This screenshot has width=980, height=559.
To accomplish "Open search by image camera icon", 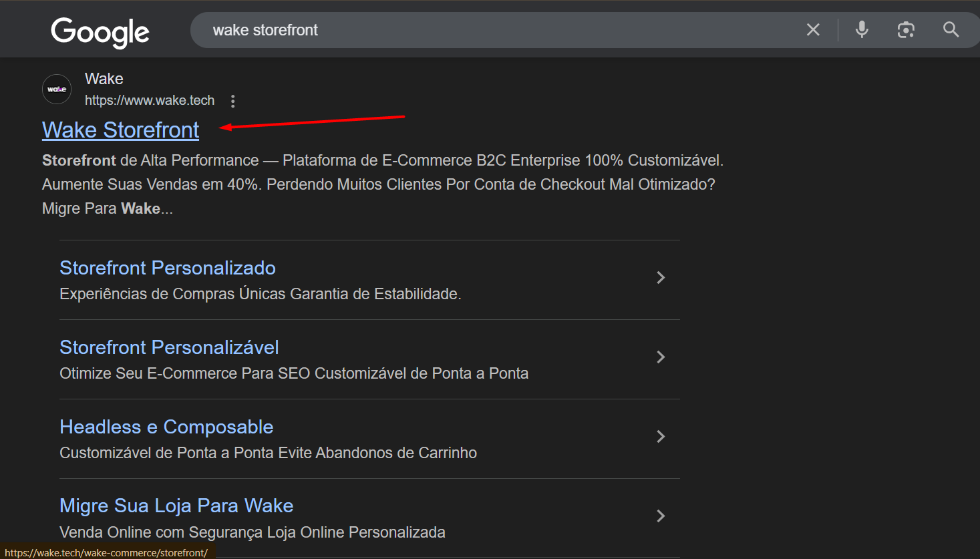I will tap(906, 29).
